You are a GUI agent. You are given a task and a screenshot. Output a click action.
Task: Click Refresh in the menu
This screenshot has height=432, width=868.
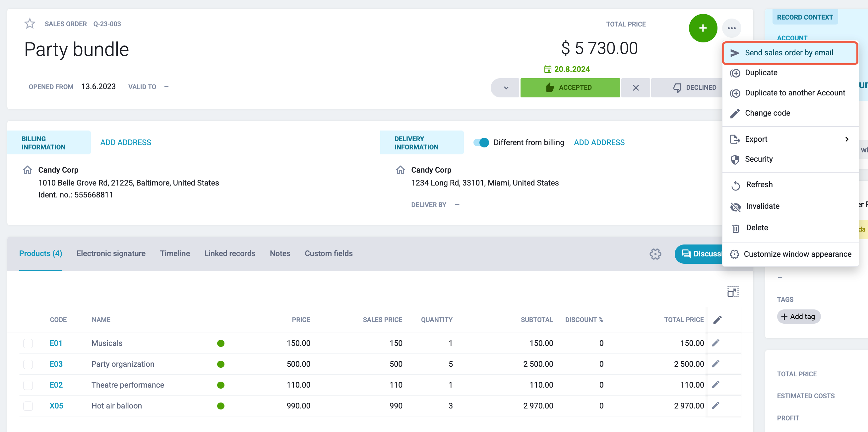click(790, 185)
